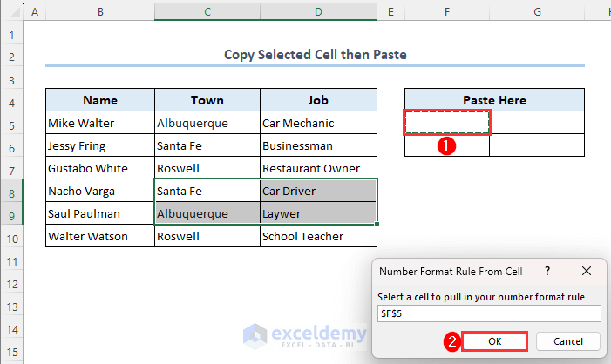Select column G header
Screen dimensions: 611x364
click(x=537, y=12)
